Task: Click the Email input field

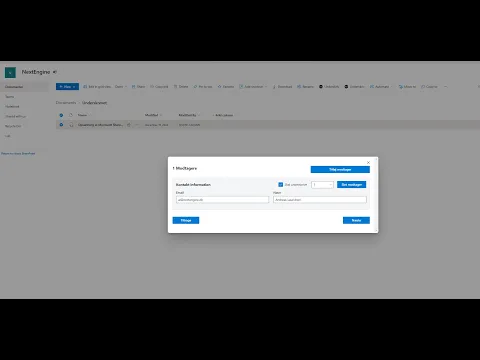Action: point(222,200)
